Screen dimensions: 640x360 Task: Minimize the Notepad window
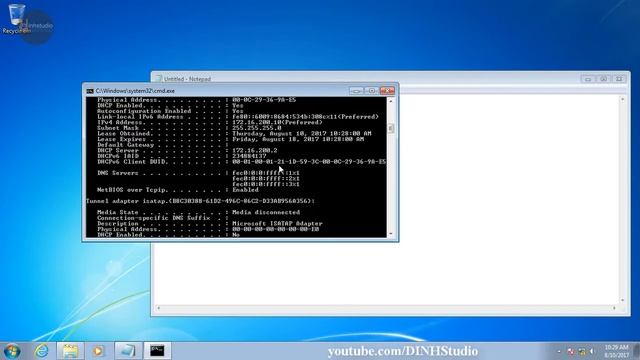click(588, 79)
